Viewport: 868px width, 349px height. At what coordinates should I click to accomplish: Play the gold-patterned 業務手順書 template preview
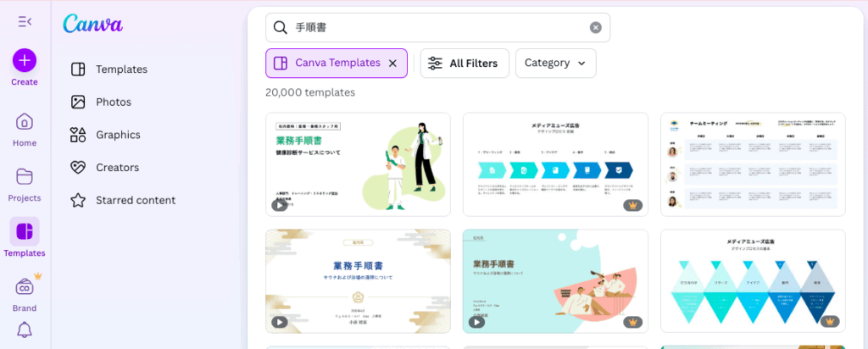pyautogui.click(x=279, y=321)
